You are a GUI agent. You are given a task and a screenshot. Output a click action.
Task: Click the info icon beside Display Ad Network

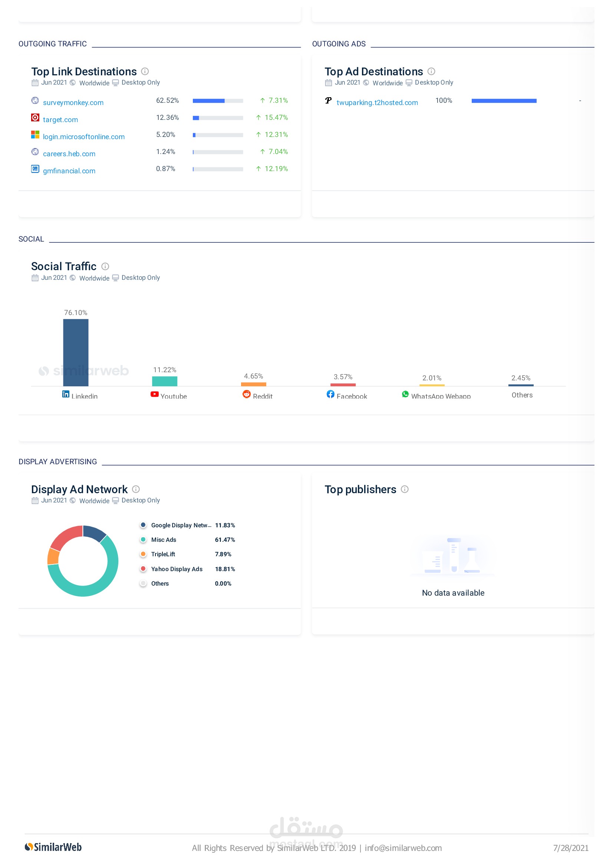point(136,489)
